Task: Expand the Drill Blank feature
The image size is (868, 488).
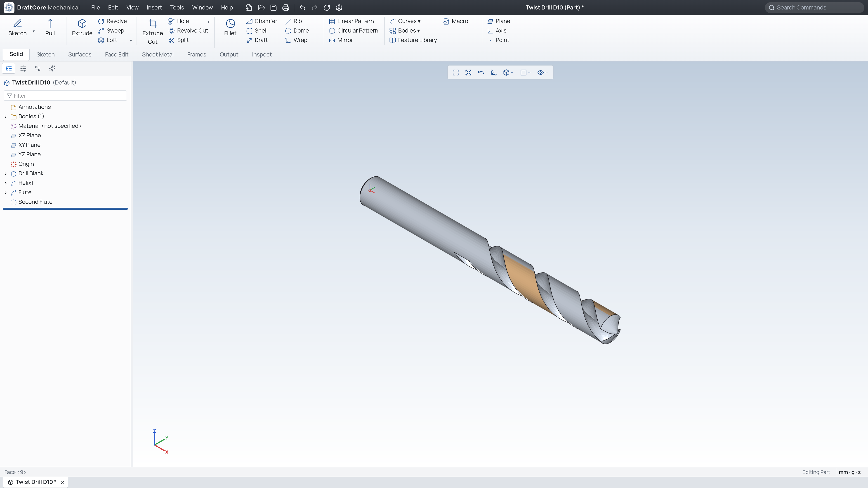Action: tap(6, 174)
